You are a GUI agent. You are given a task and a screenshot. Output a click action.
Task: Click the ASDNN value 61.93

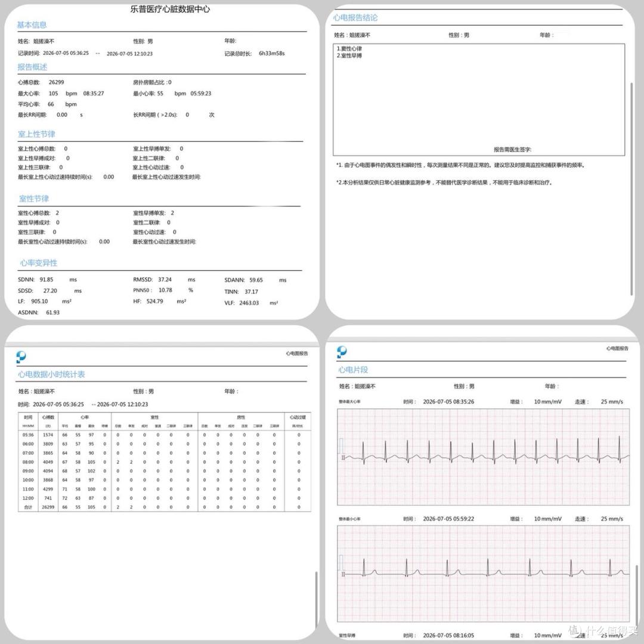52,312
